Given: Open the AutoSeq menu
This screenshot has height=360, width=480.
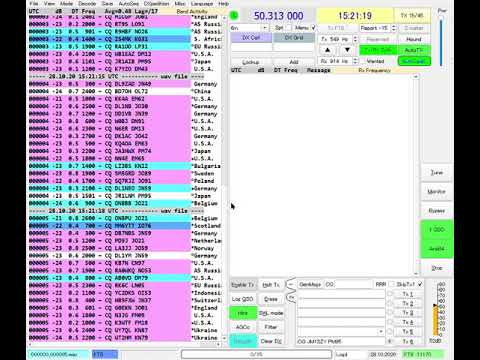Looking at the screenshot, I should coord(129,4).
